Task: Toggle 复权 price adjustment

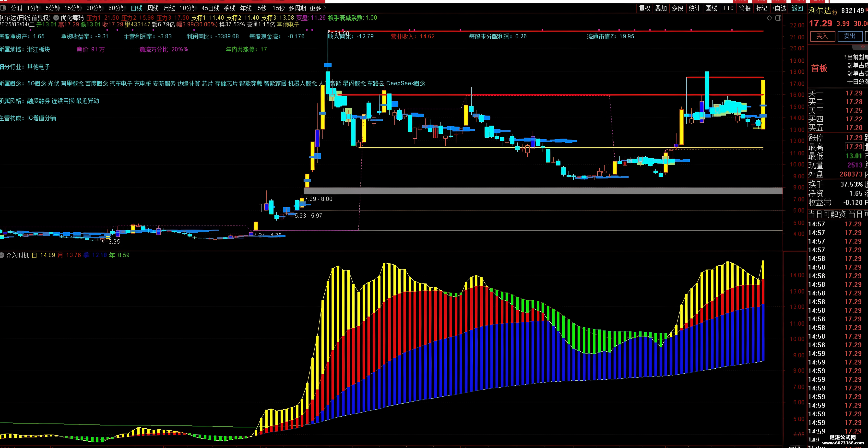Action: (x=645, y=8)
